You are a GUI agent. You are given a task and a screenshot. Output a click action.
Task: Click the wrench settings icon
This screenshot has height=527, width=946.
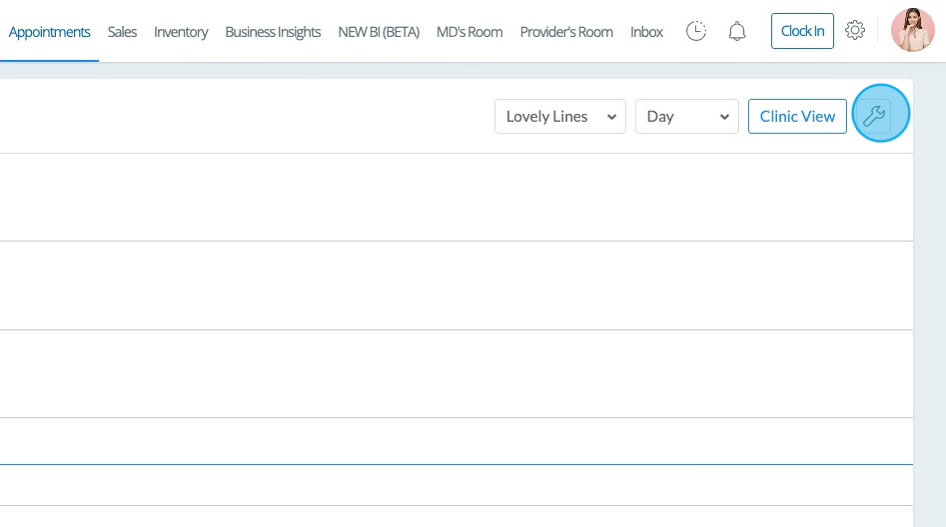(x=874, y=116)
